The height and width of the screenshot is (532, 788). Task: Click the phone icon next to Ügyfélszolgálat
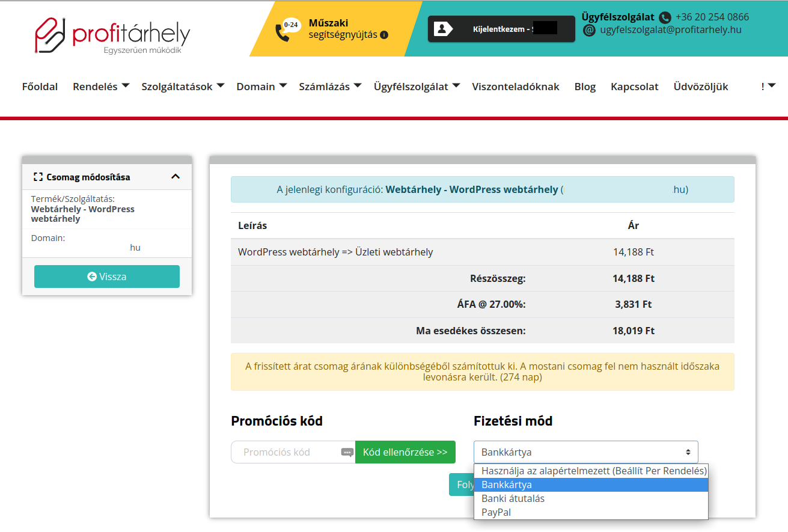665,17
